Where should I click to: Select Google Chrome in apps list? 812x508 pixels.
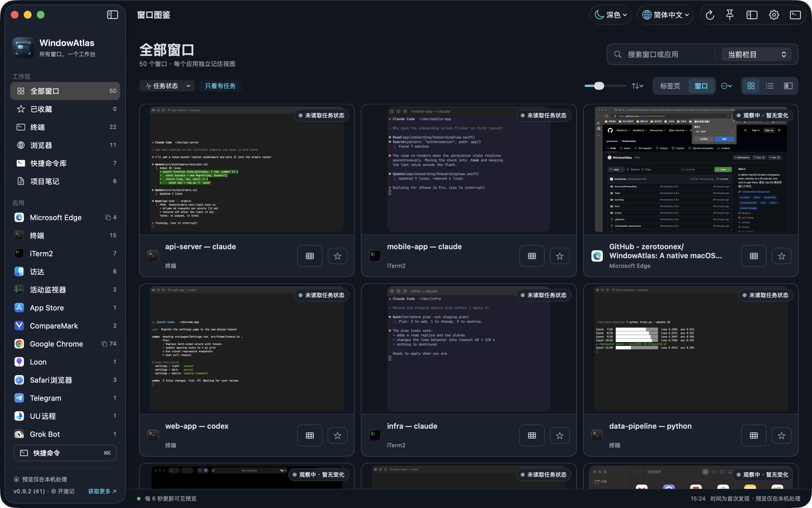(x=65, y=344)
